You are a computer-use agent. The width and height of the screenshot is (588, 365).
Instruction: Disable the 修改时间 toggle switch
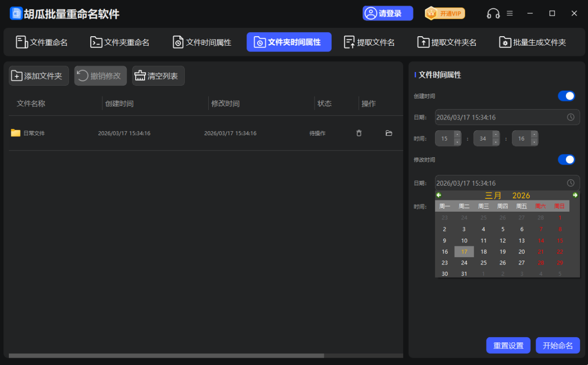pyautogui.click(x=566, y=160)
